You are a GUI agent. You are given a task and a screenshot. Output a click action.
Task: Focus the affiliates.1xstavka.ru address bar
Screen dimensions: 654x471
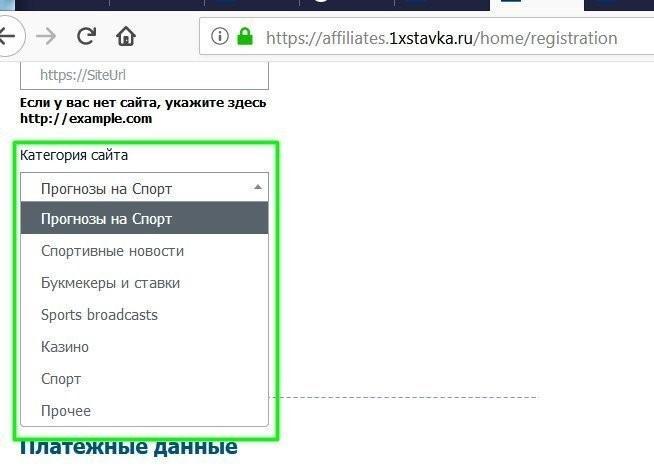(440, 39)
